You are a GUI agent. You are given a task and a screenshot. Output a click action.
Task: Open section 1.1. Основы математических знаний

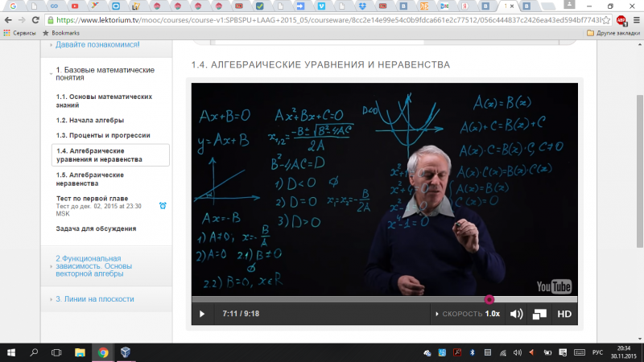104,101
